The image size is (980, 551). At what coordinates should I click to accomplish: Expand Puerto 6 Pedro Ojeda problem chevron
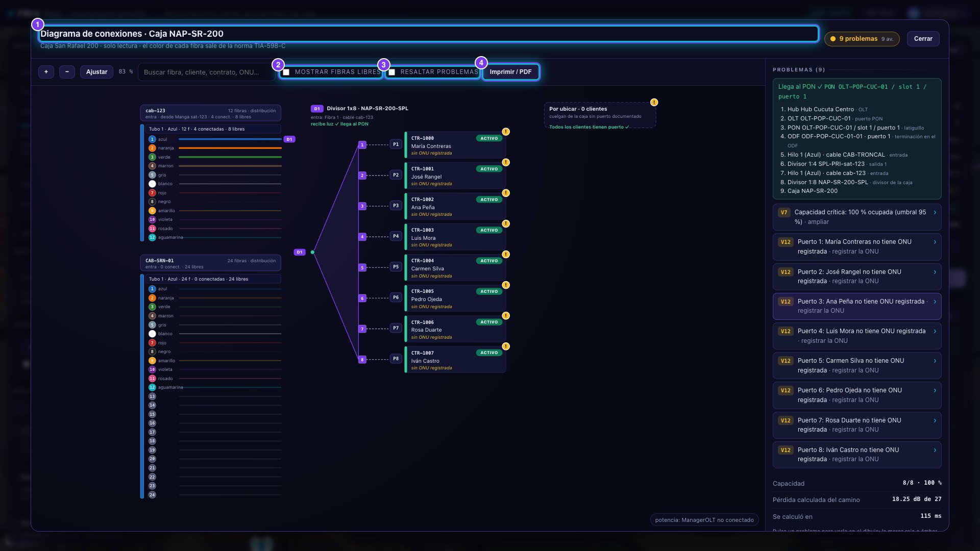point(935,391)
